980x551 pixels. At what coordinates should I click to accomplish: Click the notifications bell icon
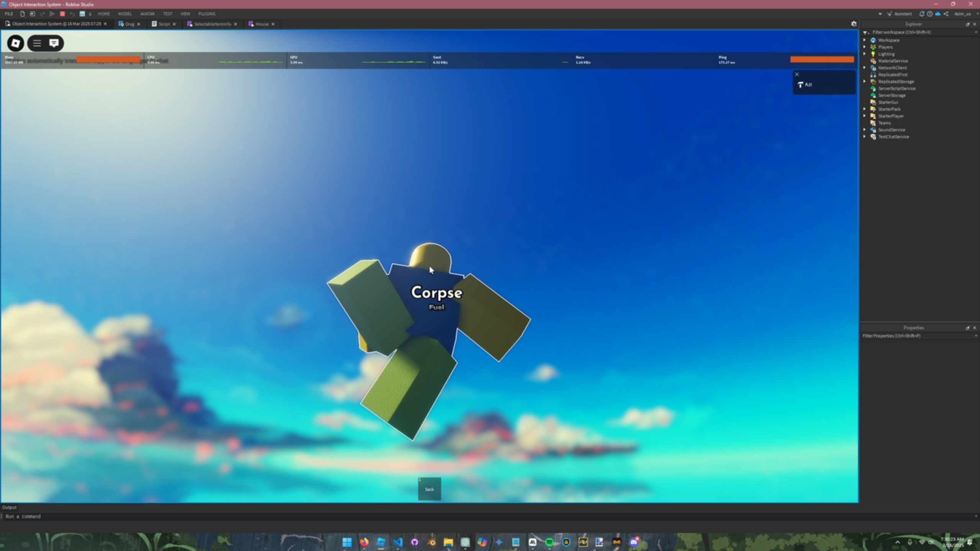click(x=921, y=14)
